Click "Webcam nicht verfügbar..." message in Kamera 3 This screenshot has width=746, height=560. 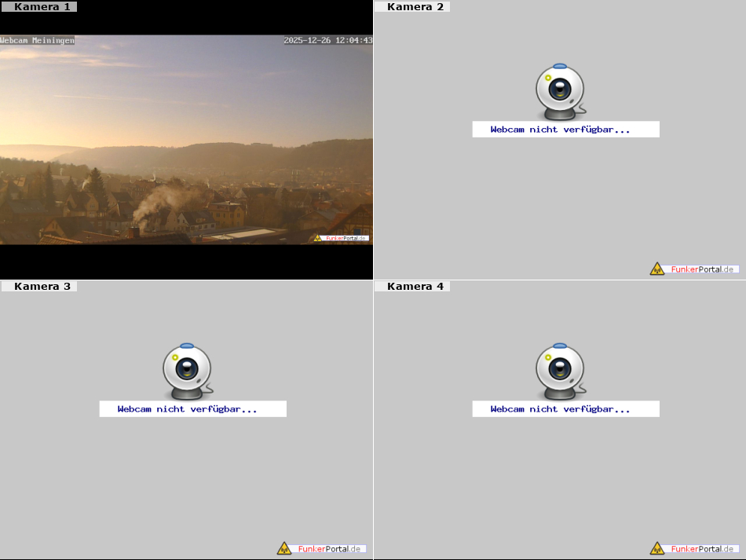point(188,409)
